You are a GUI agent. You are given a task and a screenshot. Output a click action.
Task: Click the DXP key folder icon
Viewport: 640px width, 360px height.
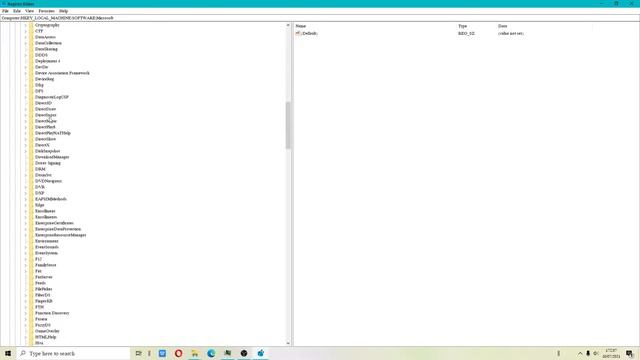tap(31, 193)
